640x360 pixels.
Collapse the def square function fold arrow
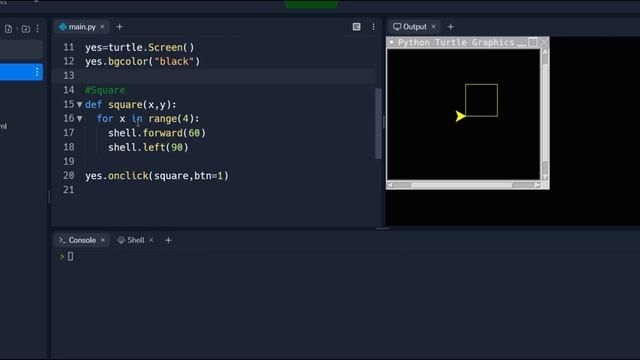click(x=80, y=105)
